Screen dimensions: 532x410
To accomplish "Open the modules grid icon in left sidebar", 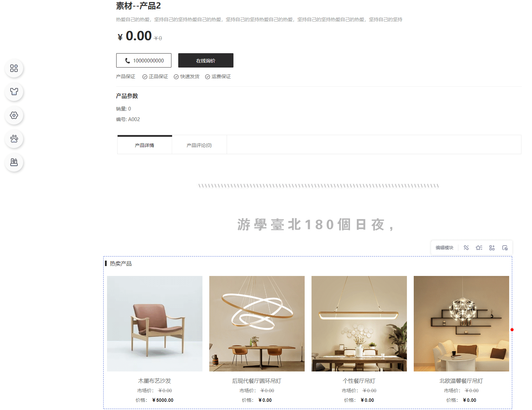I will [14, 68].
